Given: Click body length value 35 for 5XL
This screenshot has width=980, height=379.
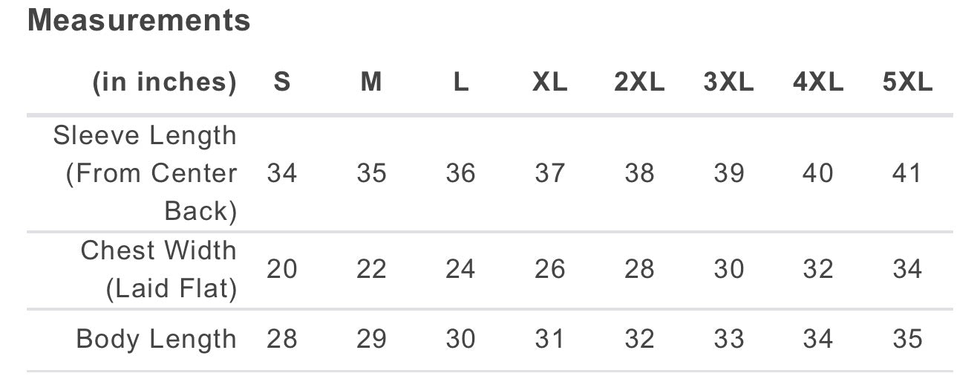Looking at the screenshot, I should click(x=907, y=340).
